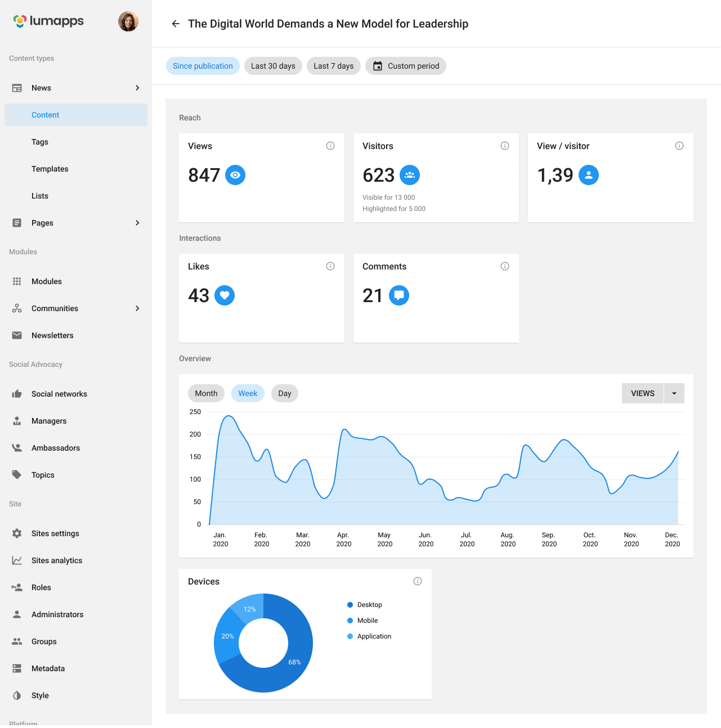Click the "Visible for 13 000" text
The height and width of the screenshot is (728, 721).
coord(388,197)
